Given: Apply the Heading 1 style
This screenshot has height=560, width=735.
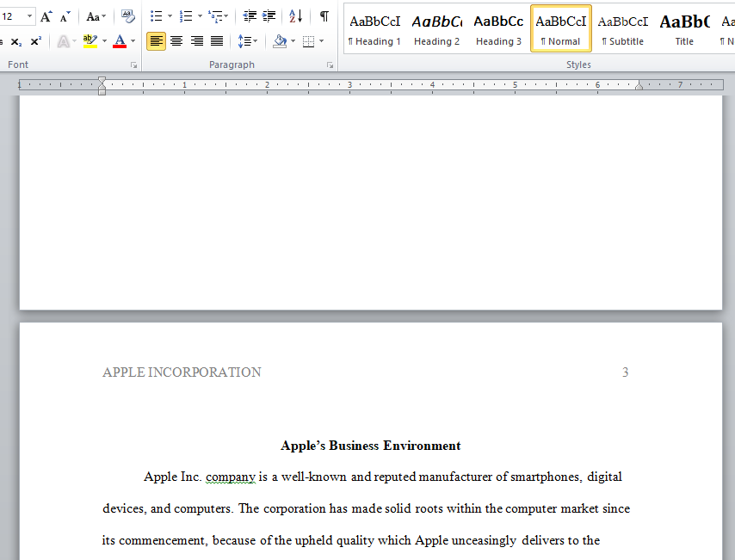Looking at the screenshot, I should pos(374,29).
